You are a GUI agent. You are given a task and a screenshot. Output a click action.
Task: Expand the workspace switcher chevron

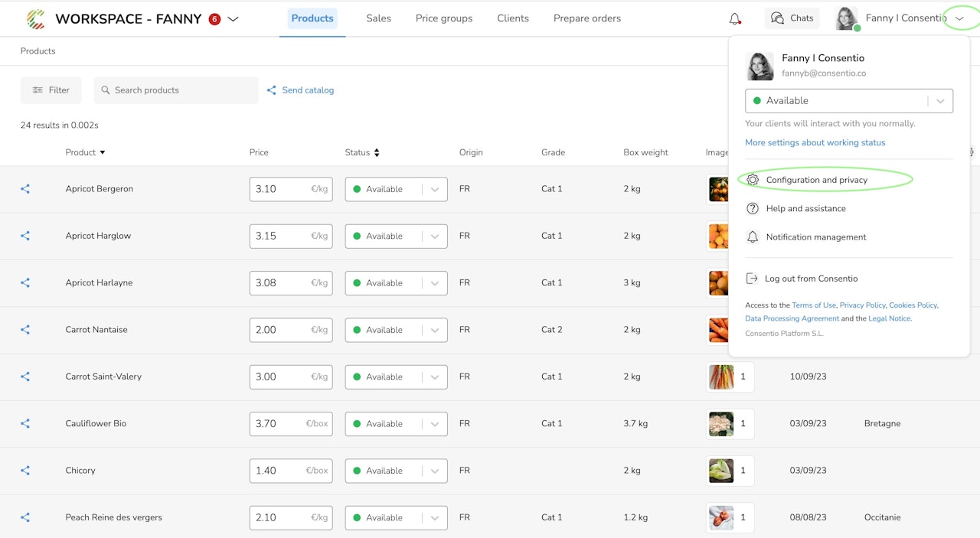tap(234, 19)
